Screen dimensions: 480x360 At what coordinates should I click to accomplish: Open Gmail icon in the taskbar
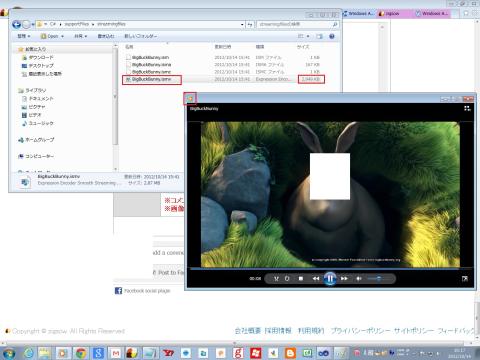[x=115, y=353]
